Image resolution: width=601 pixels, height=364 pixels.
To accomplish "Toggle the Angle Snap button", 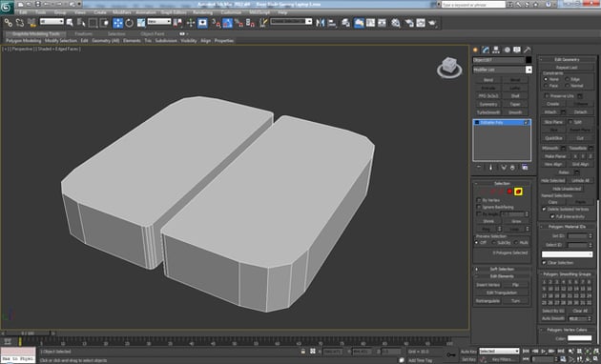I will [x=228, y=23].
